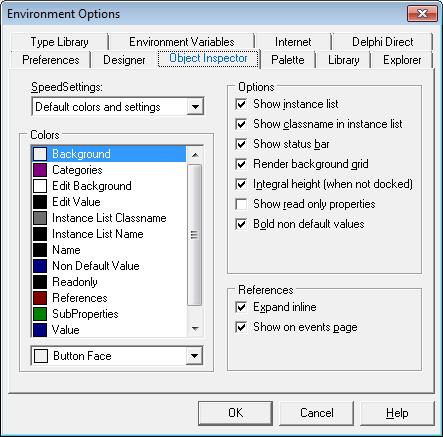Click the Edit Background white swatch
443x437 pixels.
(x=40, y=186)
